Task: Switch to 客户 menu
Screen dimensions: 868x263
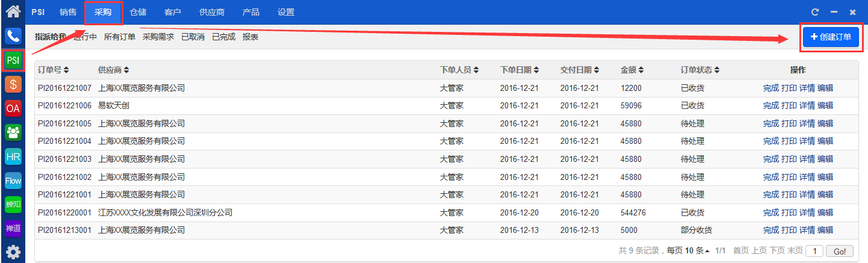Action: [x=173, y=12]
